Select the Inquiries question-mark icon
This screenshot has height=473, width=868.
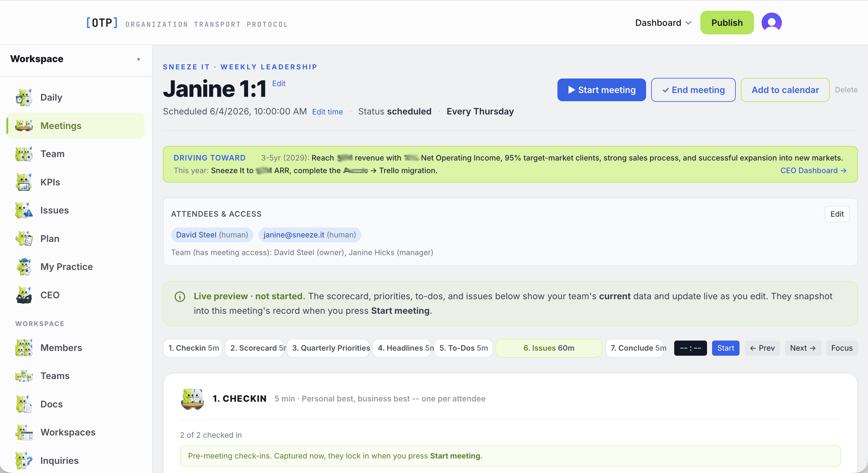24,460
